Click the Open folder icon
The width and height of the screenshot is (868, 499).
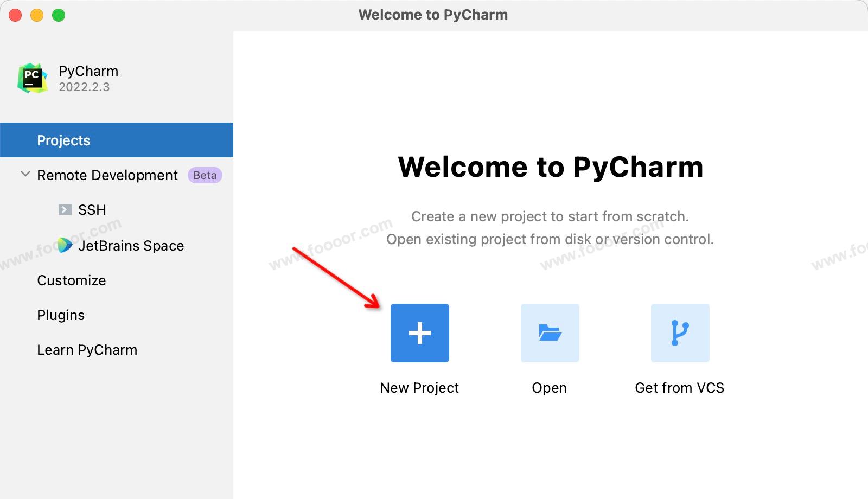(x=550, y=332)
